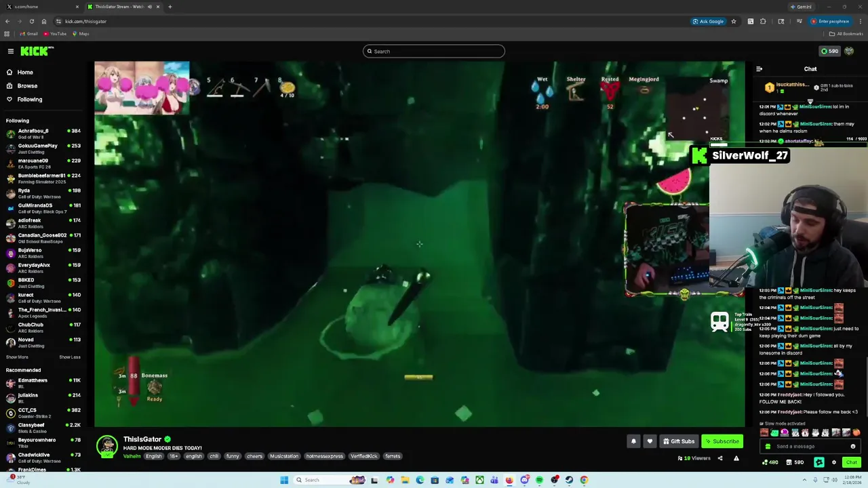Click the heart follow button
Image resolution: width=868 pixels, height=488 pixels.
650,441
